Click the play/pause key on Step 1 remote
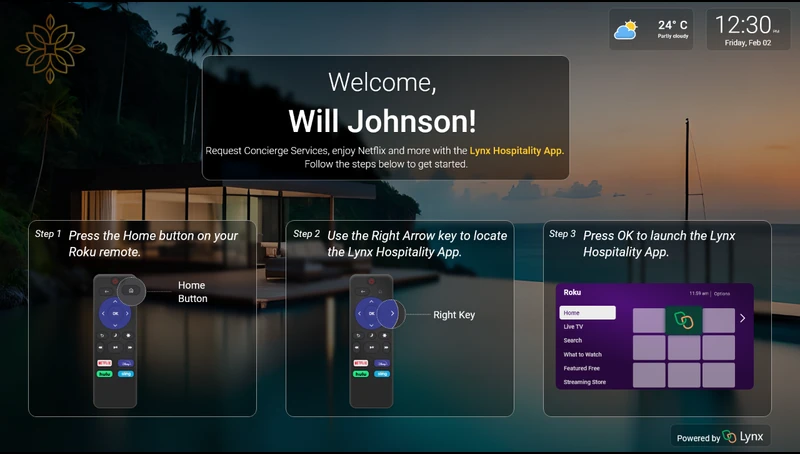 pos(115,347)
